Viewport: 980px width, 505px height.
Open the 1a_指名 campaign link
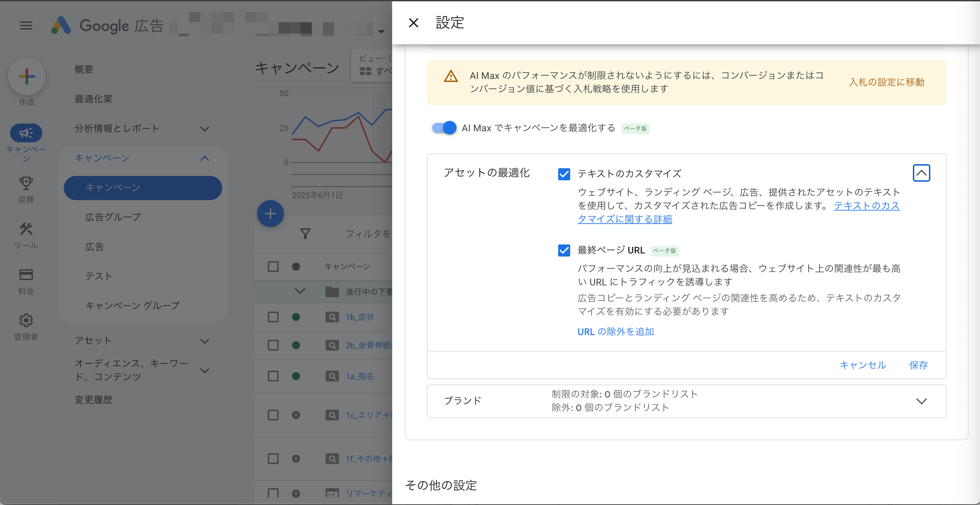point(359,376)
